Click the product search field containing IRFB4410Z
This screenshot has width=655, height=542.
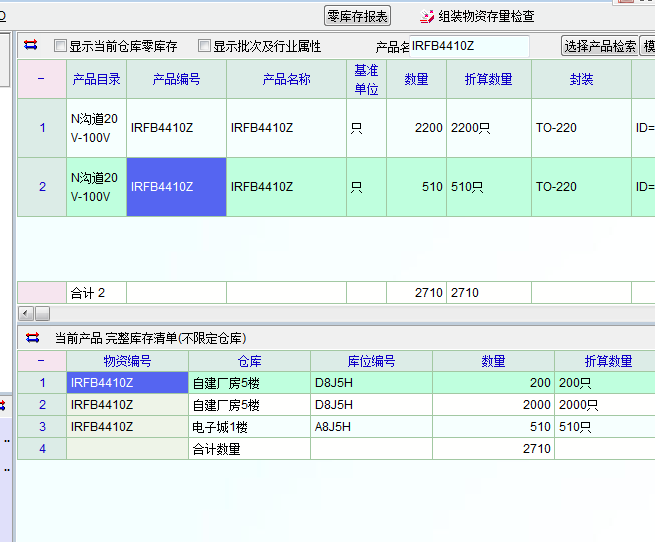(x=468, y=45)
